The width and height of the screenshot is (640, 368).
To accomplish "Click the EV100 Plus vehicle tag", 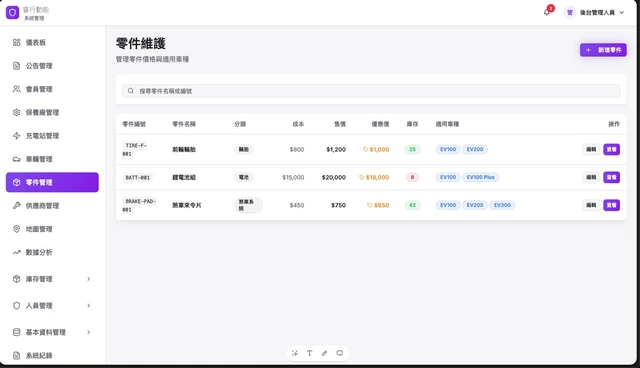I will (480, 177).
